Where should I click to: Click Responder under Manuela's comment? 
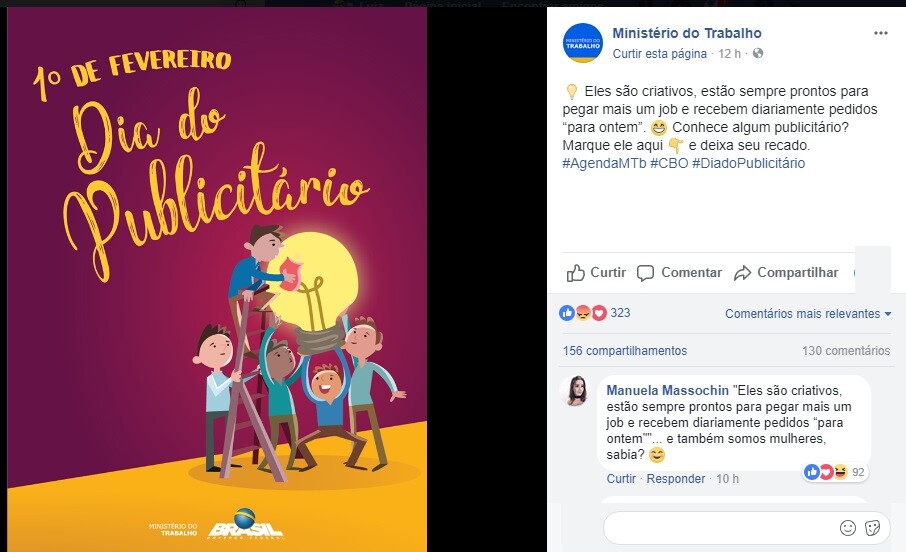pos(675,479)
